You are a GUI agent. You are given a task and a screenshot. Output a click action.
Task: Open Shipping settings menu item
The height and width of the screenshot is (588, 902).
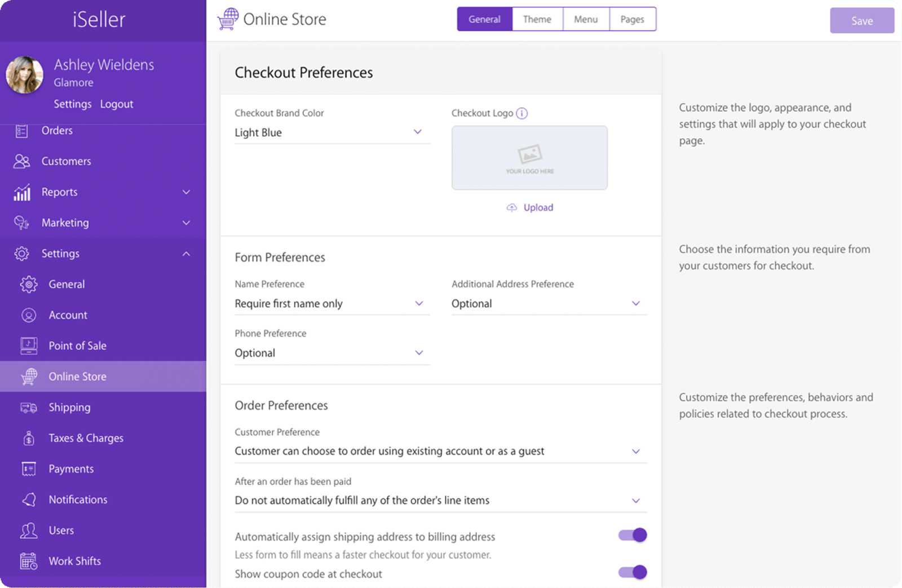point(103,408)
